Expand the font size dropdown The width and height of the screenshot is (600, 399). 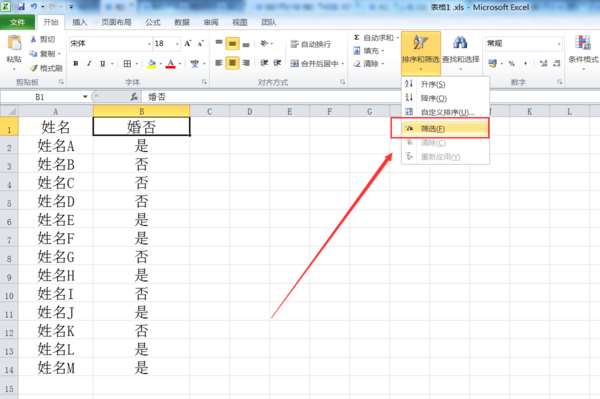click(177, 44)
